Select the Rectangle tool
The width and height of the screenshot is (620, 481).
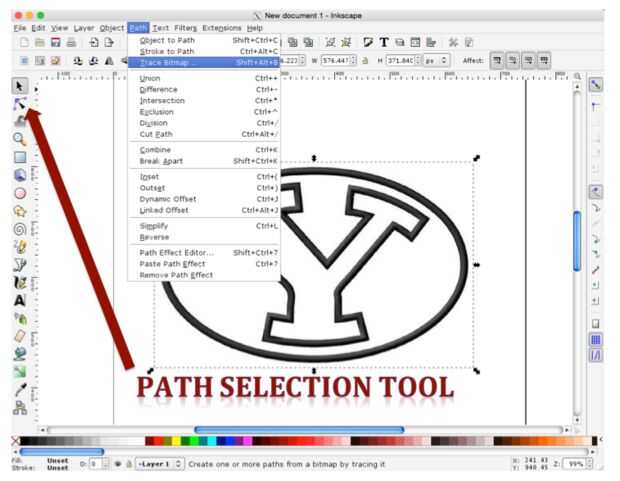pyautogui.click(x=20, y=157)
